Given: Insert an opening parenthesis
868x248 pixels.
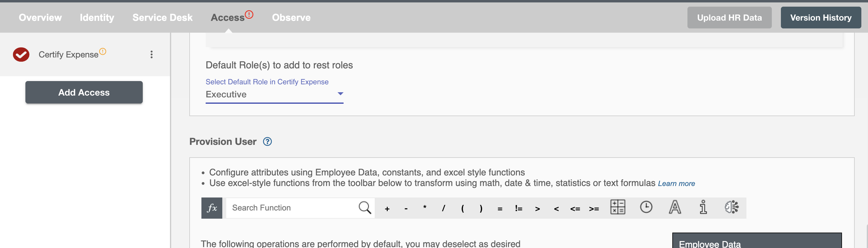Looking at the screenshot, I should pos(462,209).
